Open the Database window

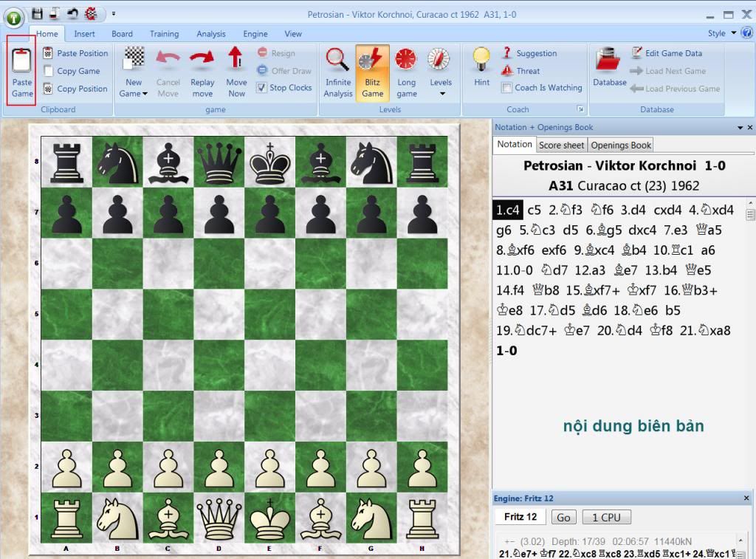coord(609,67)
